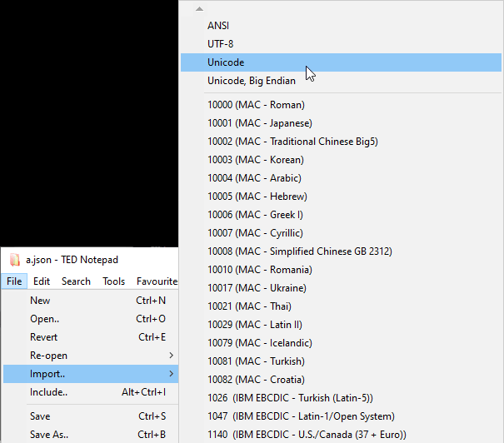
Task: Pick ANSI encoding for import
Action: tap(218, 26)
